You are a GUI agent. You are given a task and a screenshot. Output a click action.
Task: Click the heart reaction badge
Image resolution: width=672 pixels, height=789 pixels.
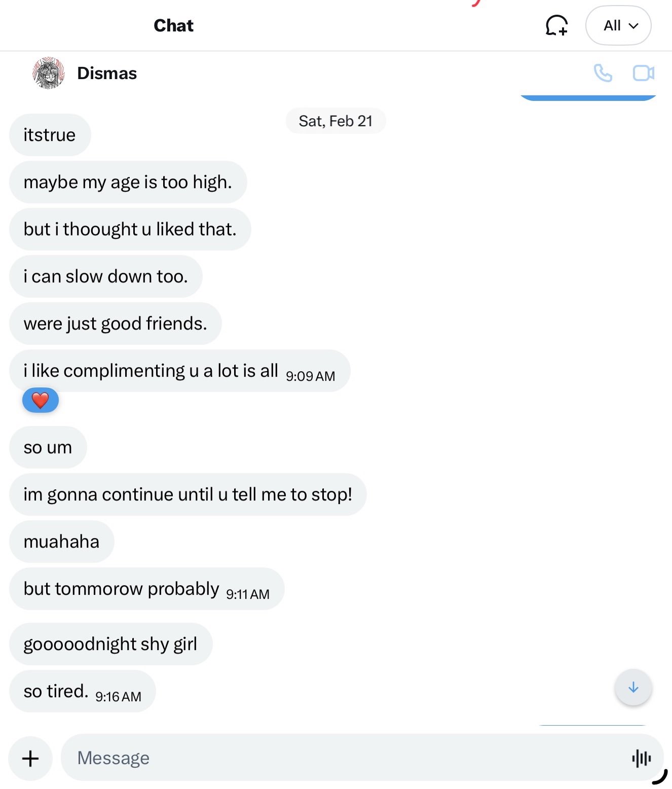41,401
